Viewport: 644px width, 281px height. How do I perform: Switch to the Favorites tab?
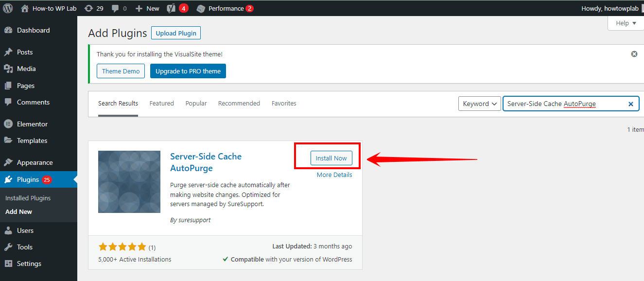coord(284,104)
